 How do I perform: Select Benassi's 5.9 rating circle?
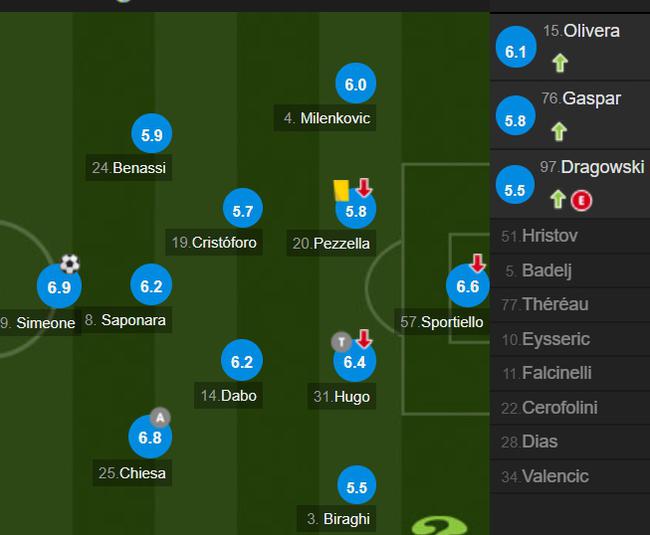click(x=152, y=134)
